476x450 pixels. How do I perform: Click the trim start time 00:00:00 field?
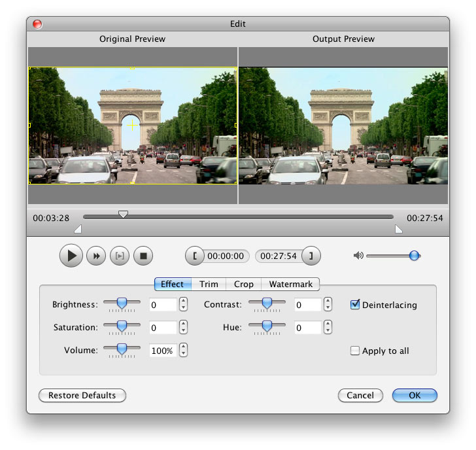click(226, 256)
